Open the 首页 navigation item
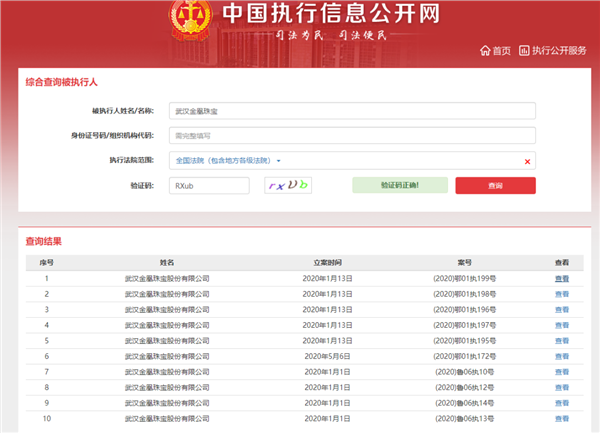The width and height of the screenshot is (600, 433). 501,50
